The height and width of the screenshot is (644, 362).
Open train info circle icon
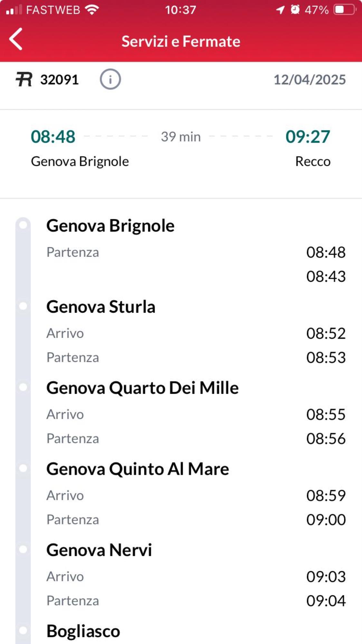(110, 79)
